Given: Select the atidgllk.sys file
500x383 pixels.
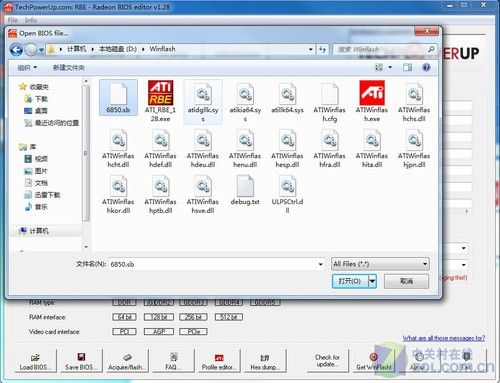Looking at the screenshot, I should click(203, 101).
